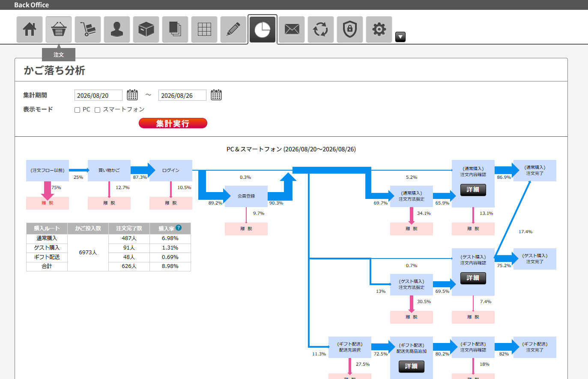Focus the end date field 2026/08/26
Viewport: 588px width, 379px height.
(x=182, y=95)
